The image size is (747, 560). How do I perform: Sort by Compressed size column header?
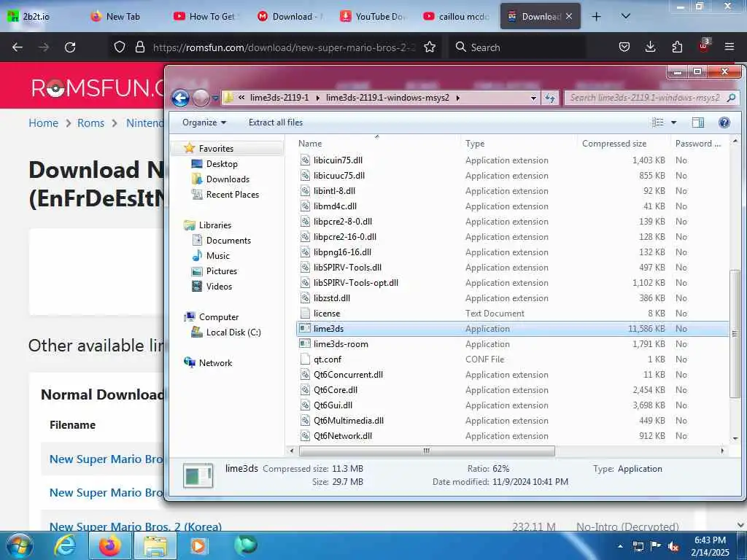(x=623, y=144)
